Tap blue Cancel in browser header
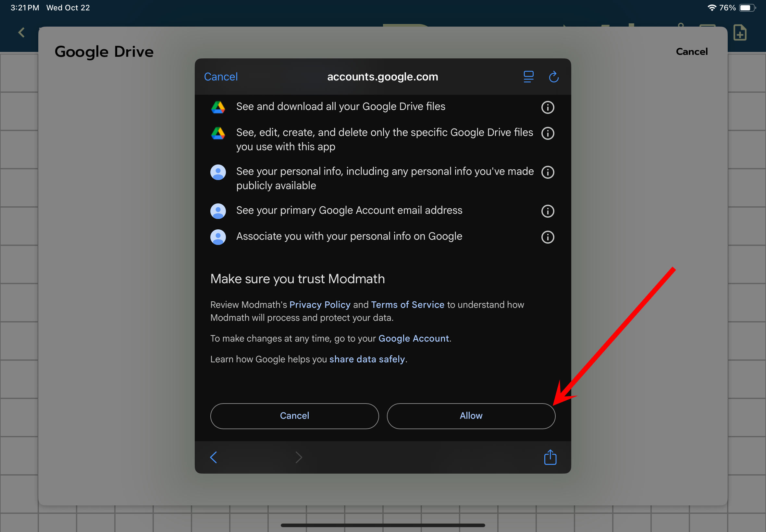Image resolution: width=766 pixels, height=532 pixels. click(x=221, y=77)
